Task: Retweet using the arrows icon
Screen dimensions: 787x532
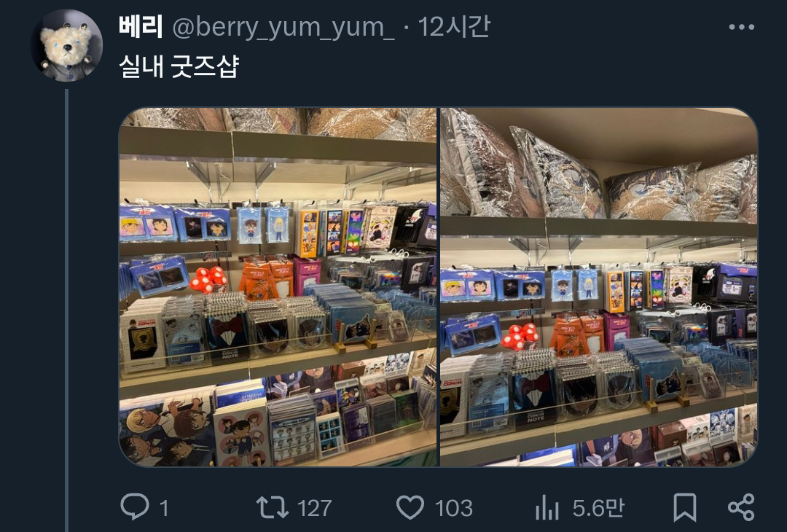Action: point(272,507)
